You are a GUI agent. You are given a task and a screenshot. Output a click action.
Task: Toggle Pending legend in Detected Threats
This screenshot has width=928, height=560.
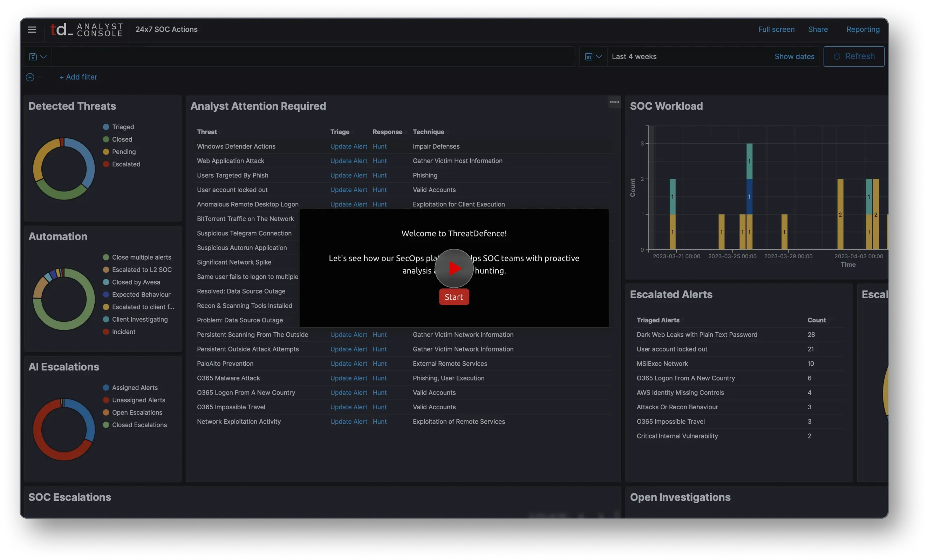pos(120,152)
